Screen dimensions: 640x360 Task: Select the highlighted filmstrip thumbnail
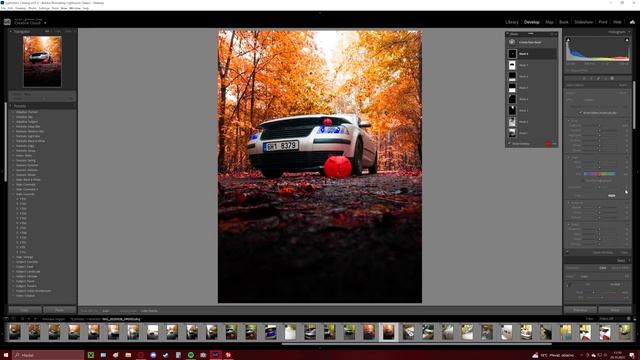tap(388, 332)
